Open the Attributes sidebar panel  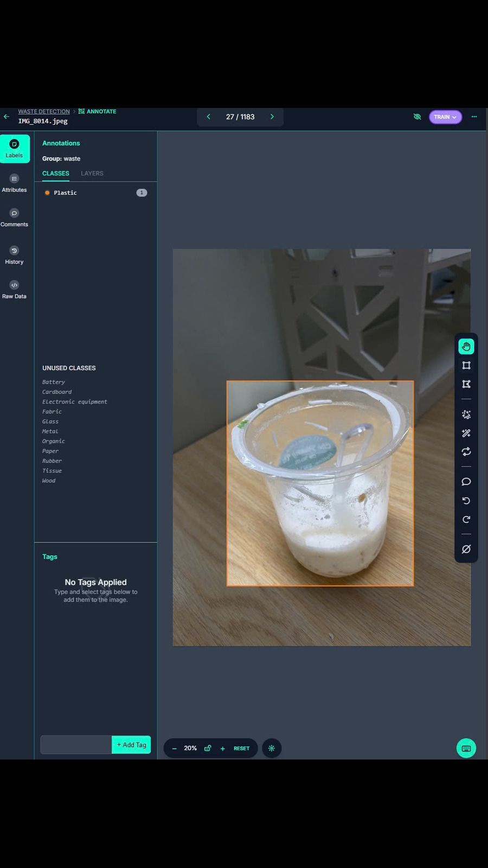click(15, 183)
